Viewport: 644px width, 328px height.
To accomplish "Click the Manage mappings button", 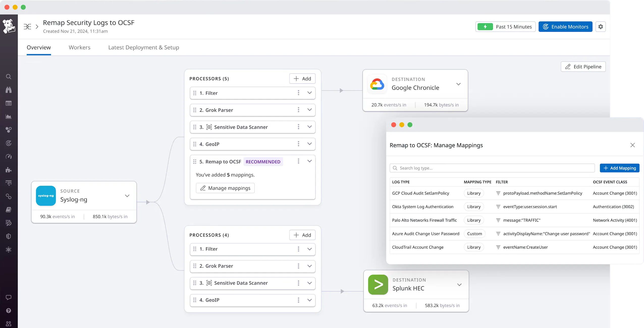I will pos(225,188).
